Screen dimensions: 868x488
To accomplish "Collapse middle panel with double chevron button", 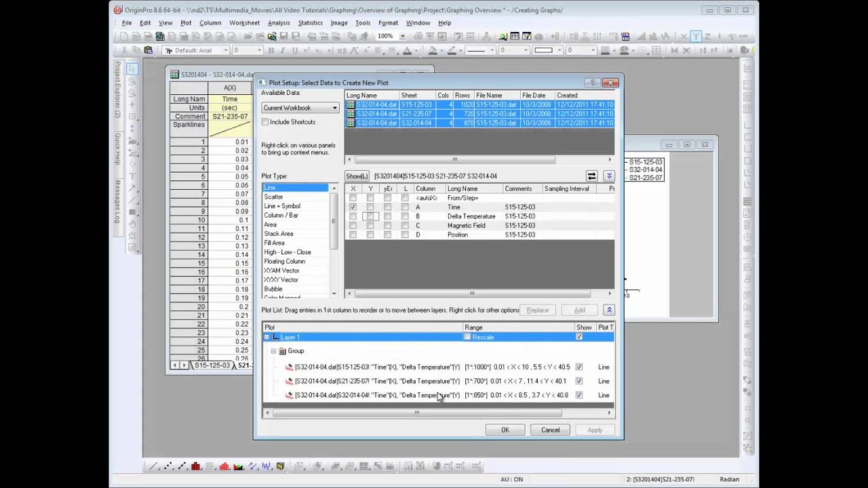I will pos(609,176).
